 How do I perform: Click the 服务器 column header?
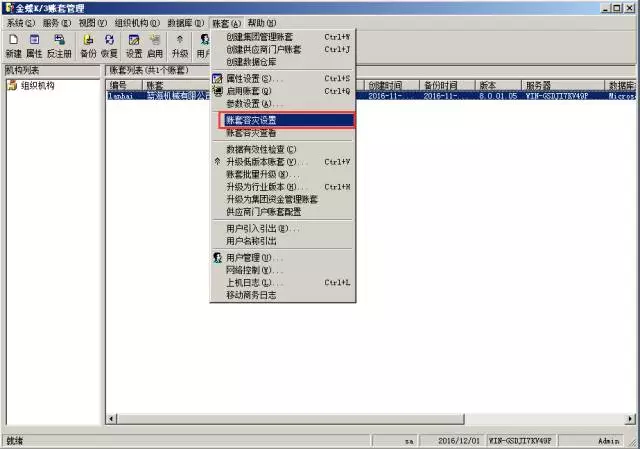563,85
